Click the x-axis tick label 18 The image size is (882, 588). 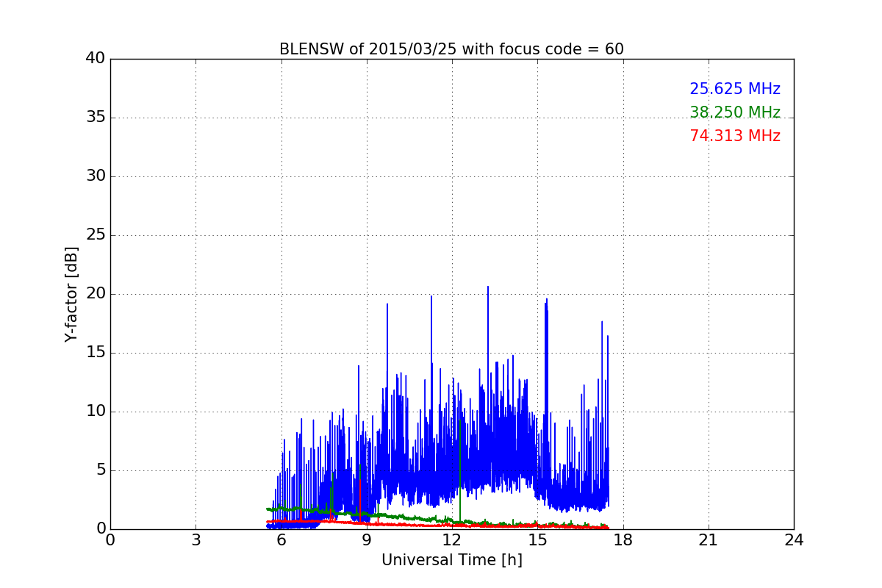(x=623, y=539)
